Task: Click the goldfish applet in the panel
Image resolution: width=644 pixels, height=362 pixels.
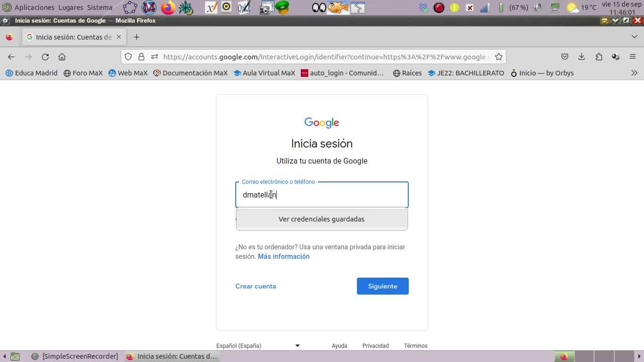Action: (x=338, y=7)
